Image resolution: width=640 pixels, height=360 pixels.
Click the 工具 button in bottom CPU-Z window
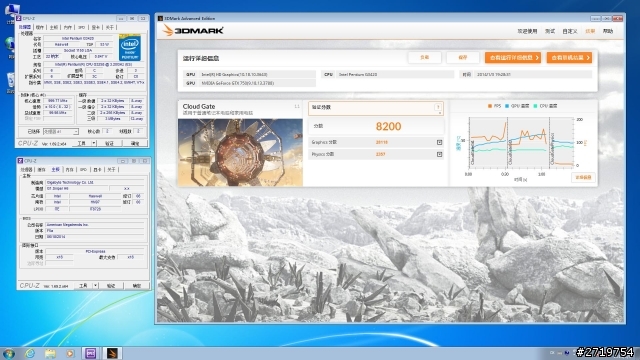click(x=83, y=286)
